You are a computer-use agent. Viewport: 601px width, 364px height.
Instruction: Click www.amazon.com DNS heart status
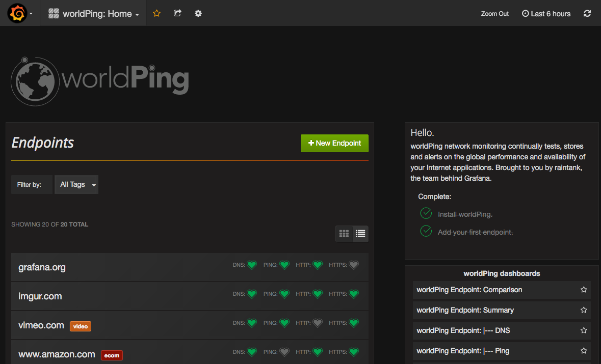252,352
